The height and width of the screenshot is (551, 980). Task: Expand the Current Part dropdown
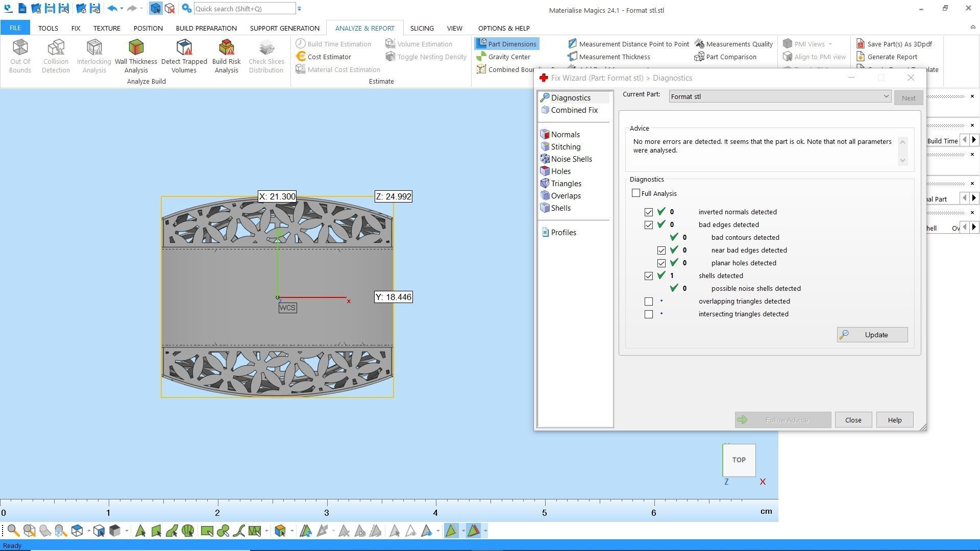[x=886, y=96]
